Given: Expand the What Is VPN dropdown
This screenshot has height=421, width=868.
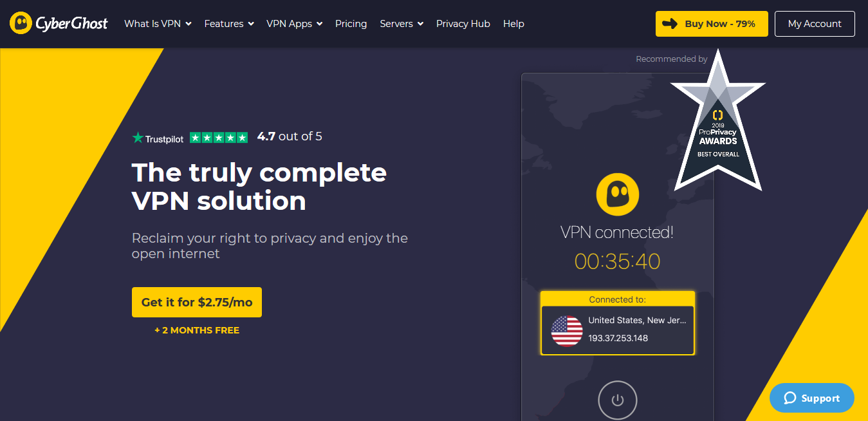Looking at the screenshot, I should (x=158, y=24).
